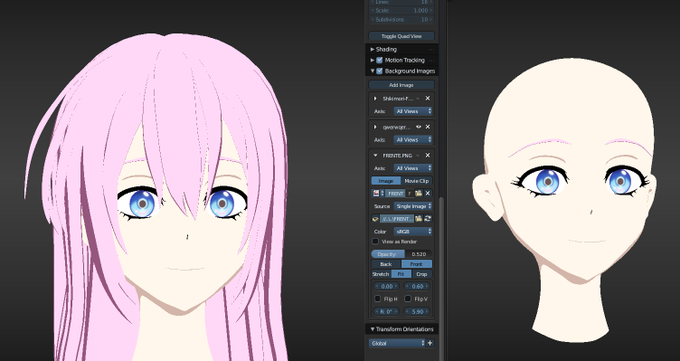Remove the Shikimori background image
The image size is (680, 361).
(428, 98)
